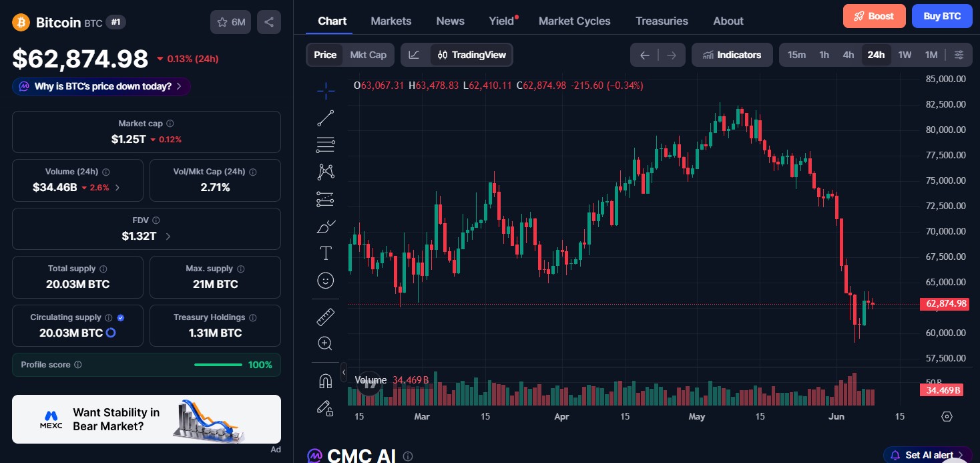Select the 4h timeframe
This screenshot has width=980, height=463.
coord(848,55)
